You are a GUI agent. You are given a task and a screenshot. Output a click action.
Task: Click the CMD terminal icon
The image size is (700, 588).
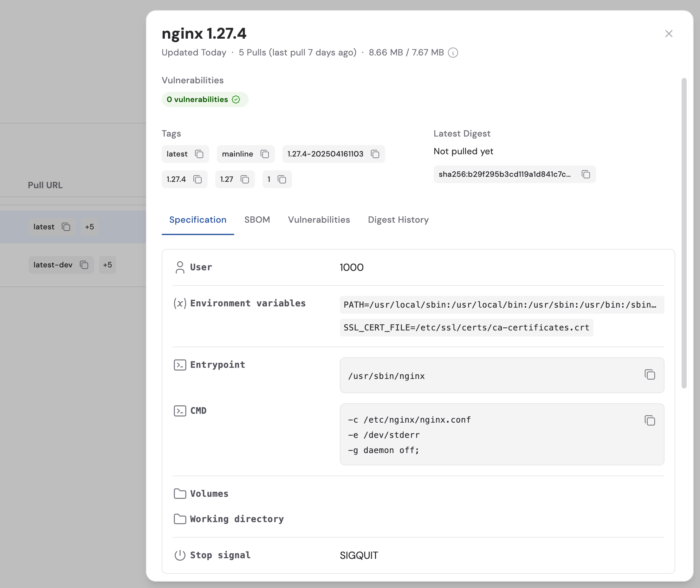point(180,411)
